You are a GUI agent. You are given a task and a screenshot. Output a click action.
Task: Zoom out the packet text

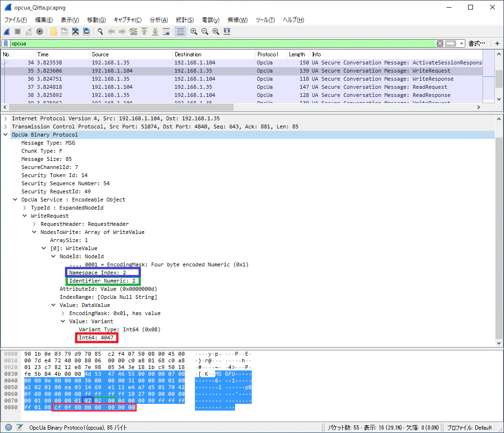click(205, 32)
